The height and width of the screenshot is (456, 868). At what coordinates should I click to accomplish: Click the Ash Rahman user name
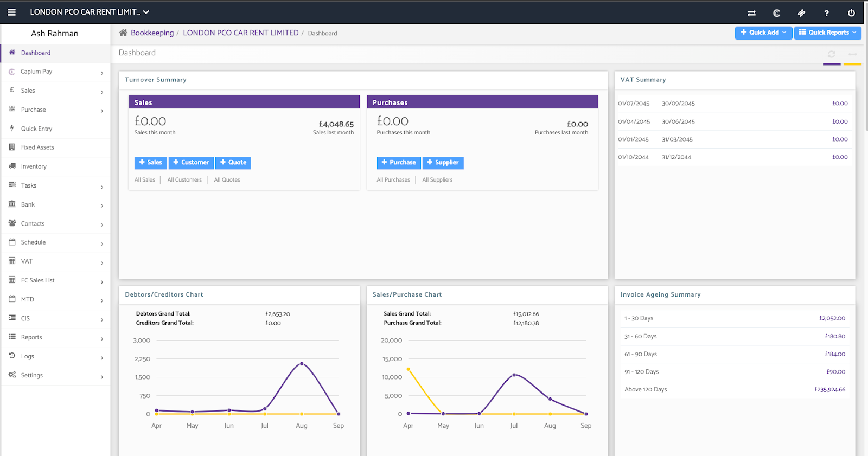[x=55, y=34]
